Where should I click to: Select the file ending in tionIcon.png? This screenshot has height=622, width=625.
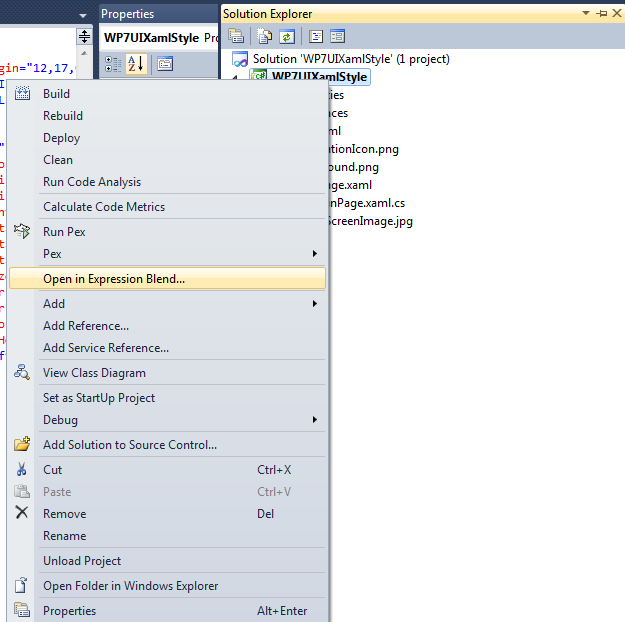point(363,149)
